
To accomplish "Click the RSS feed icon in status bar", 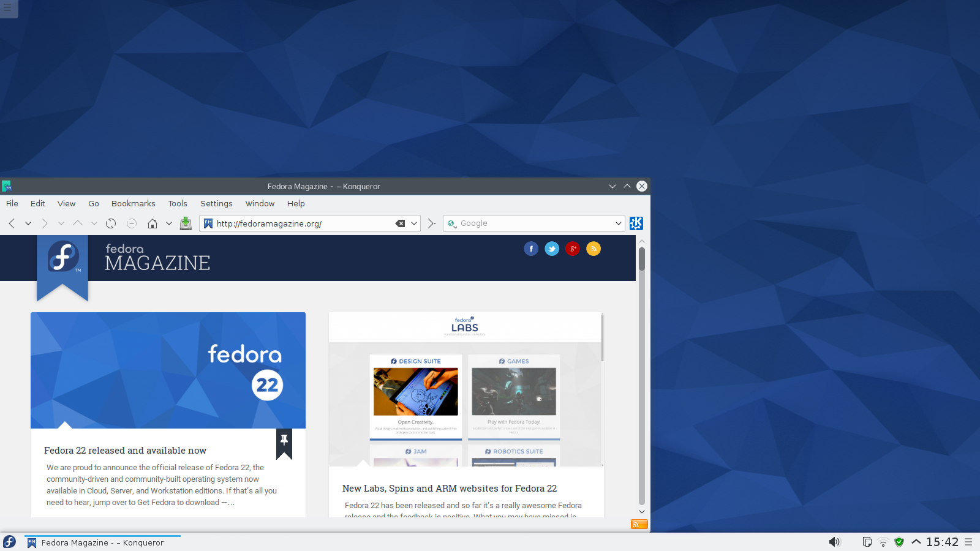I will [639, 524].
